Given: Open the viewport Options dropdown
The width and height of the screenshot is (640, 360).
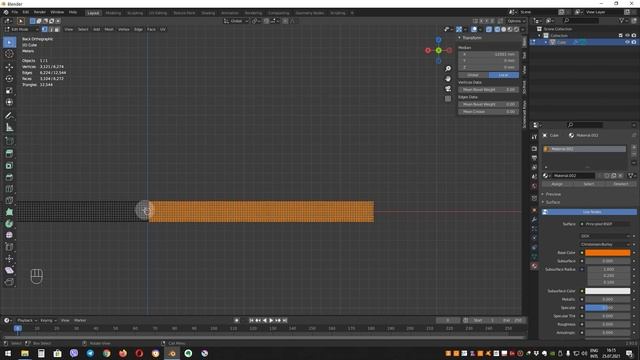Looking at the screenshot, I should [x=516, y=21].
